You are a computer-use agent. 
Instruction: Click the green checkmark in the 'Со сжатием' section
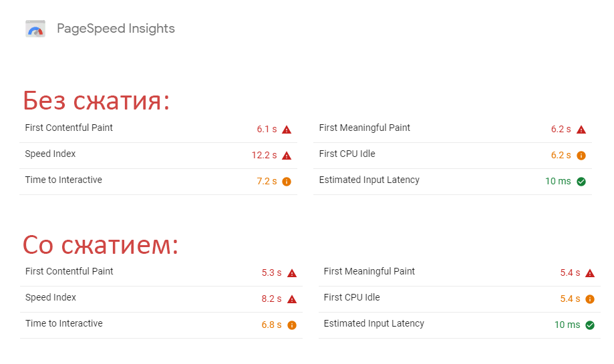pos(590,325)
